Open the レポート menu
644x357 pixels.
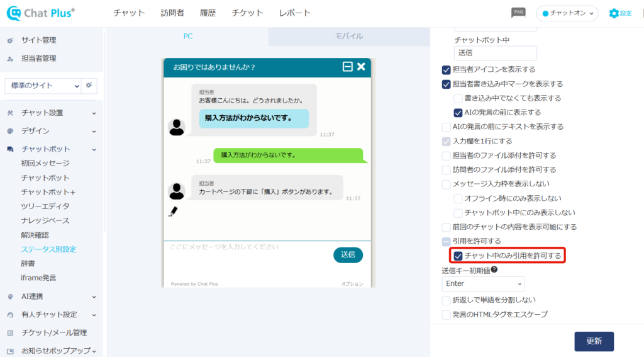[x=294, y=13]
